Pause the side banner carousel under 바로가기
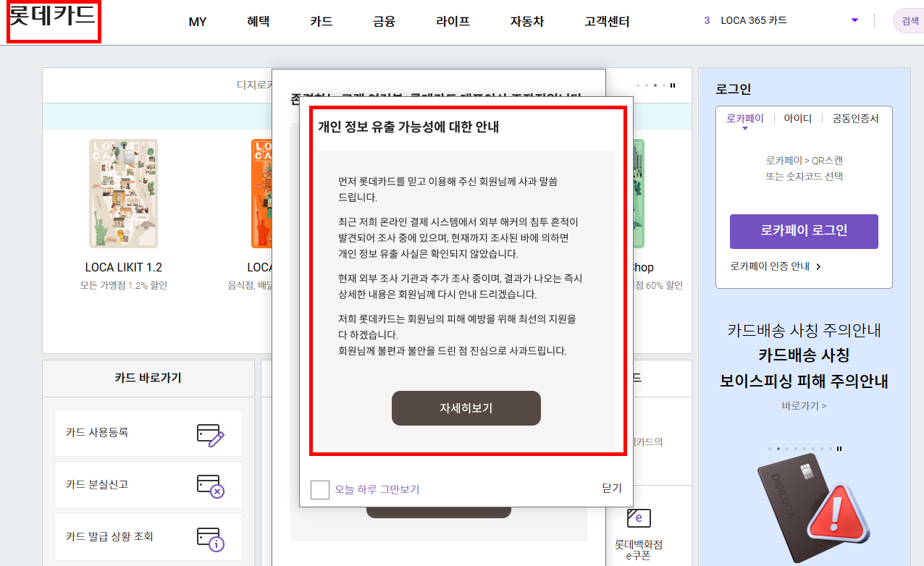924x566 pixels. tap(839, 449)
